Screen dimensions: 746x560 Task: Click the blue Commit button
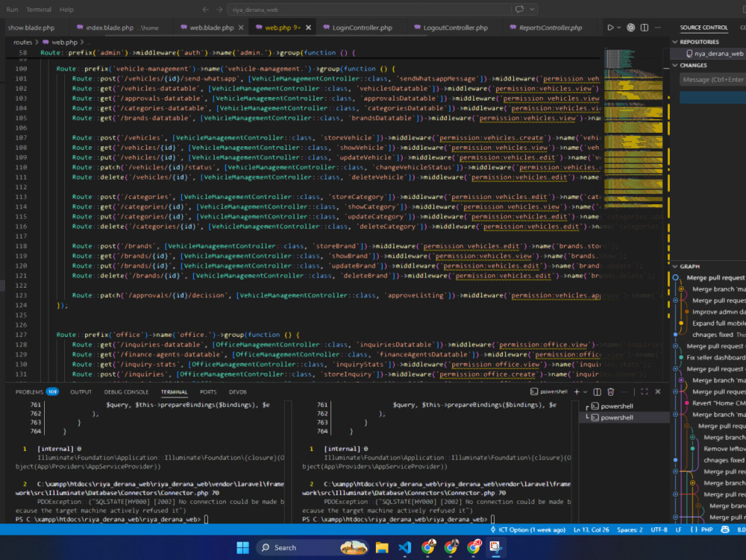712,98
